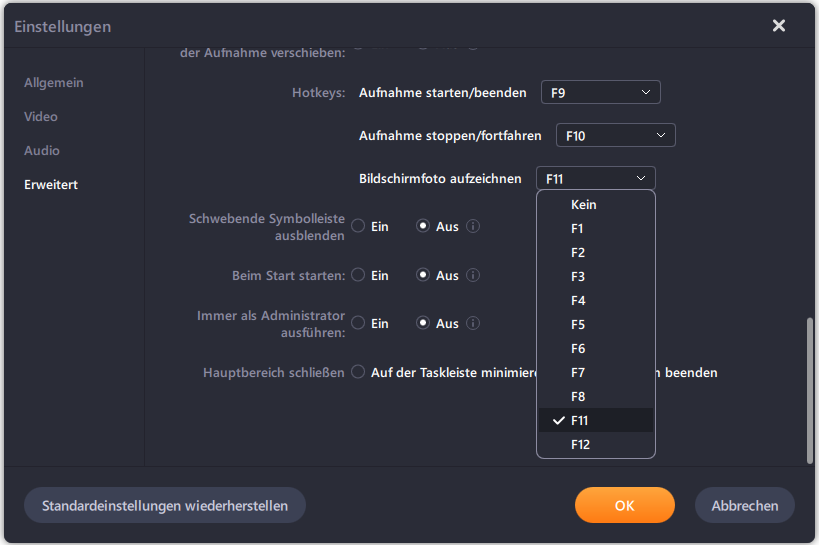Click Standardeinstellungen wiederherstellen button
This screenshot has height=545, width=819.
click(x=165, y=505)
